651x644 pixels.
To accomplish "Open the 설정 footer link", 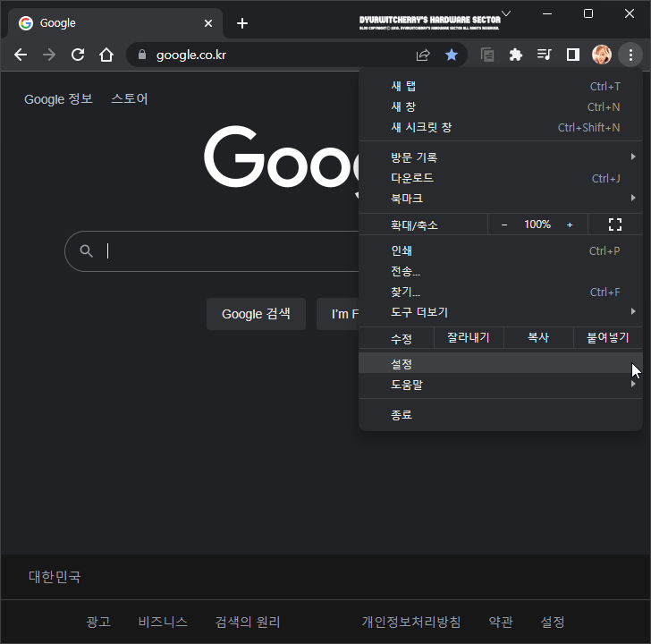I will tap(553, 622).
